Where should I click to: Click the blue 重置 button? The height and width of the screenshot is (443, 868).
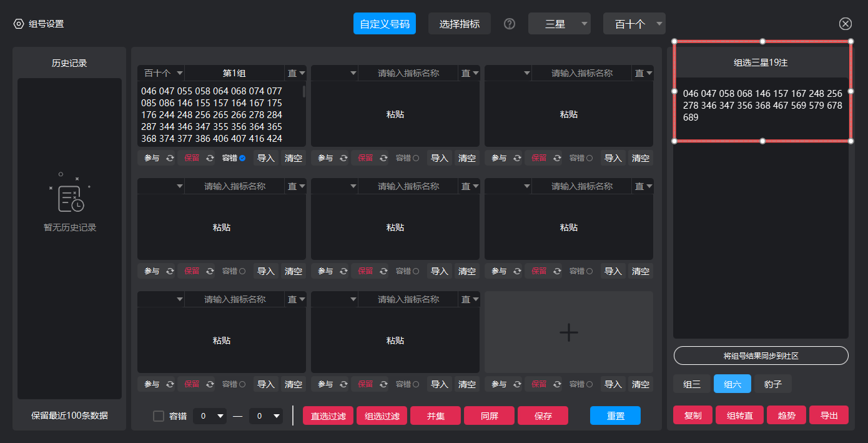(x=615, y=416)
